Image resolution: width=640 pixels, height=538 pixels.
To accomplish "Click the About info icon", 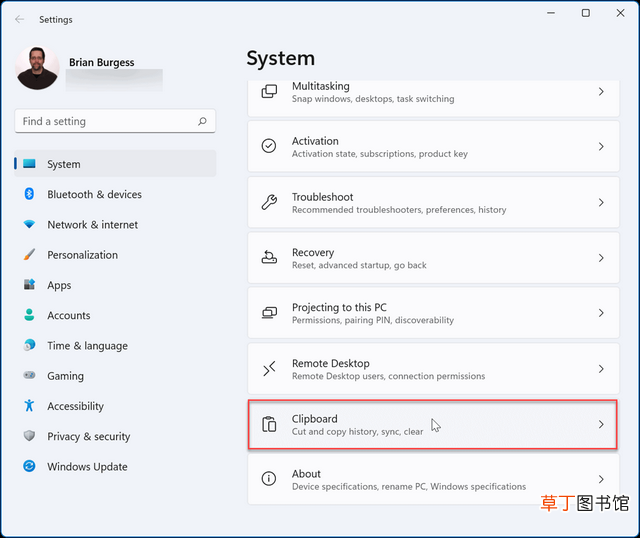I will tap(269, 478).
